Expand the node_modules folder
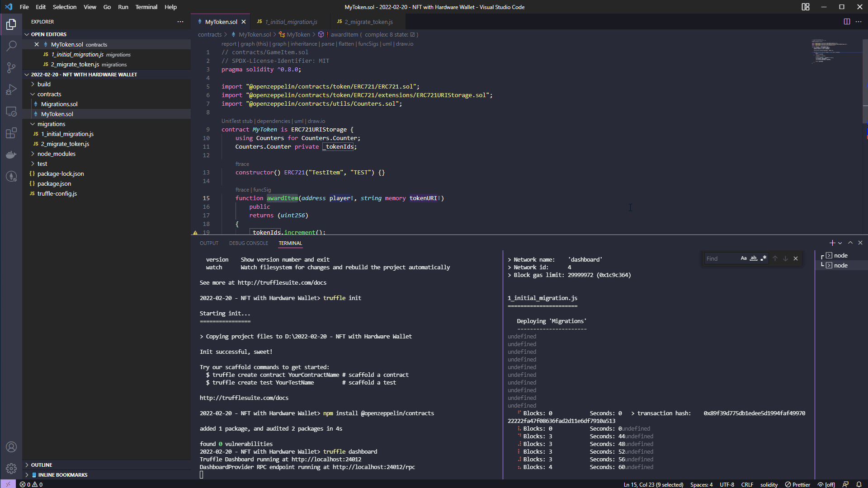 click(x=56, y=154)
